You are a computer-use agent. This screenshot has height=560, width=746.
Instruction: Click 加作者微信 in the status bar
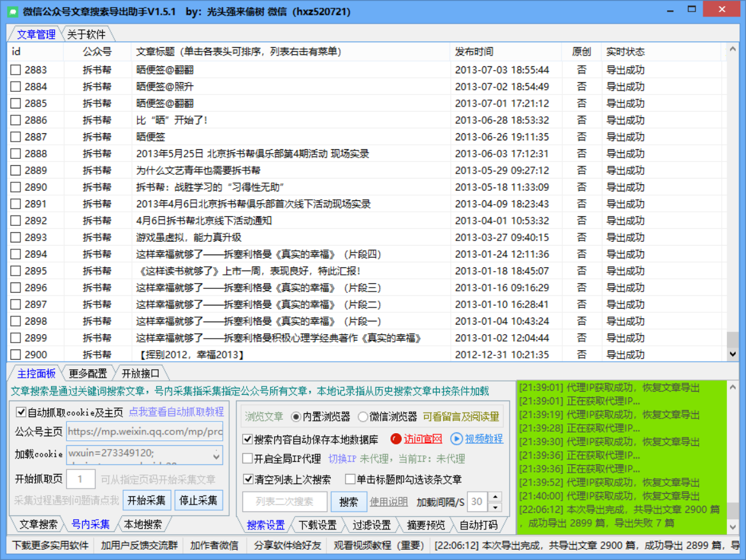(214, 545)
